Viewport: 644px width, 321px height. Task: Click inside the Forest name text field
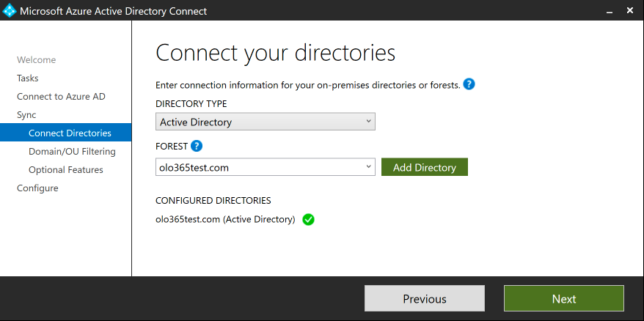pyautogui.click(x=257, y=167)
